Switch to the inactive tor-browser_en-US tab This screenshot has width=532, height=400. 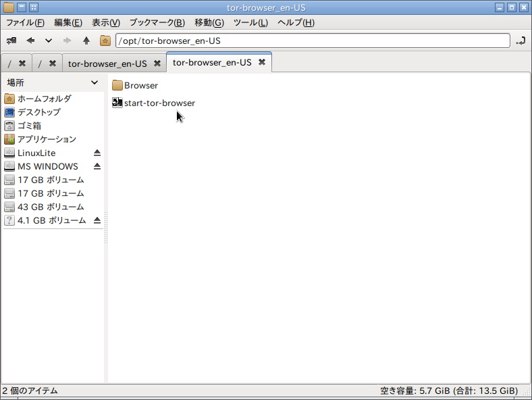tap(107, 64)
